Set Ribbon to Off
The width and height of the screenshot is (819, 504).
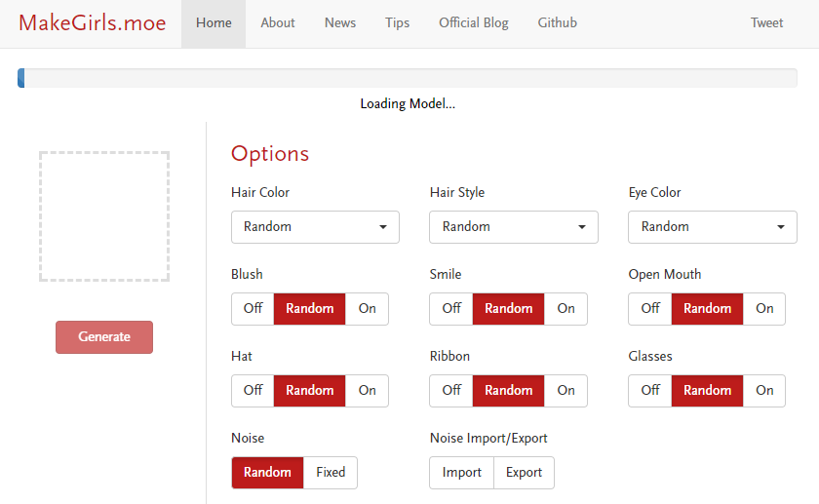(451, 391)
